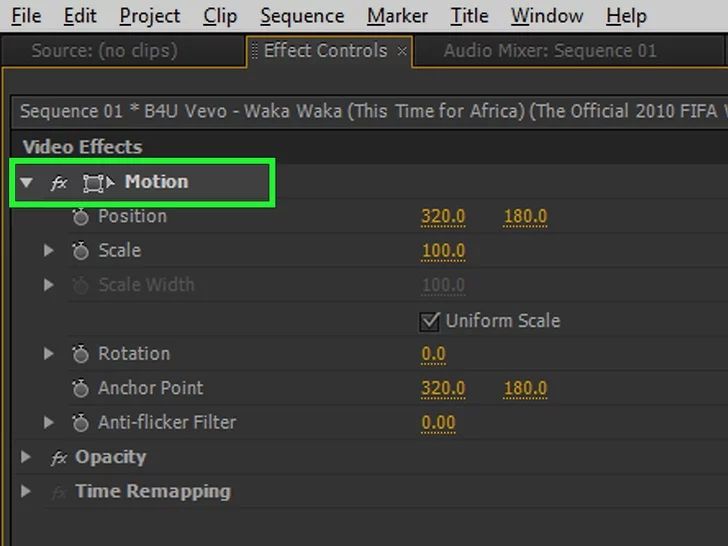
Task: Open the Sequence menu
Action: pyautogui.click(x=302, y=16)
